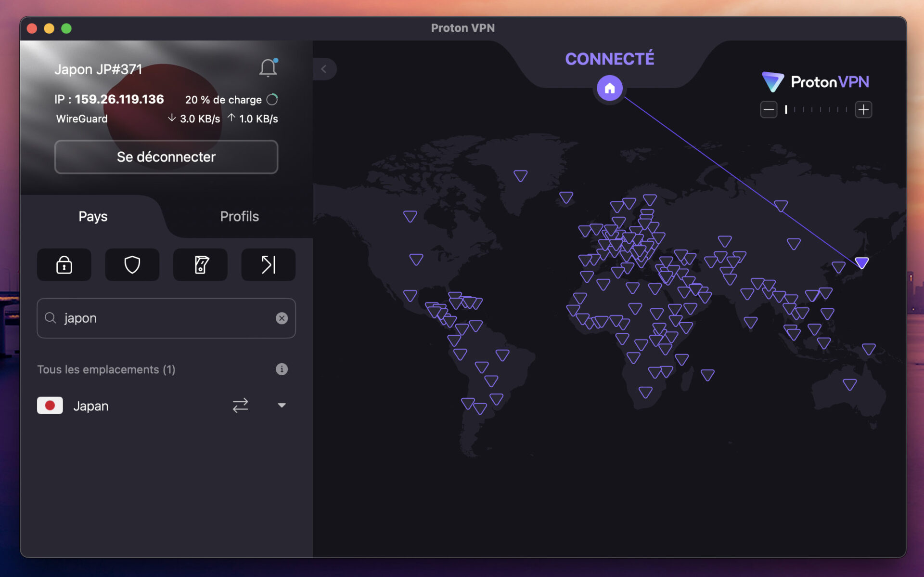Click the home marker on map
Screen dimensions: 924x577
(x=610, y=88)
